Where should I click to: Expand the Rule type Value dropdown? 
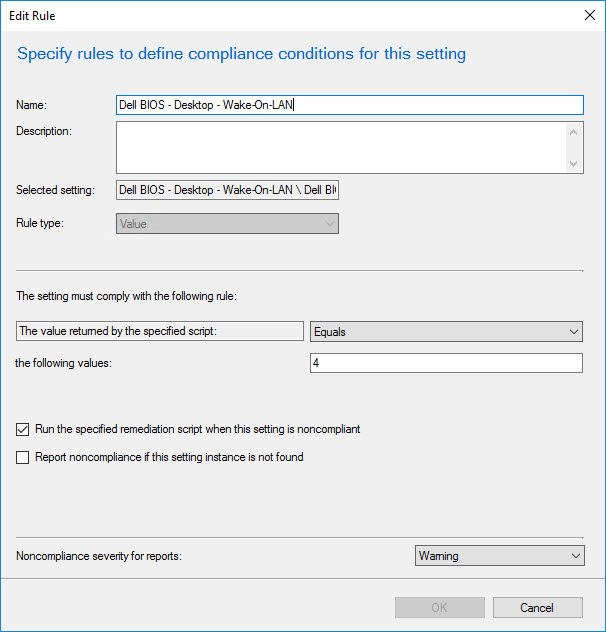227,224
